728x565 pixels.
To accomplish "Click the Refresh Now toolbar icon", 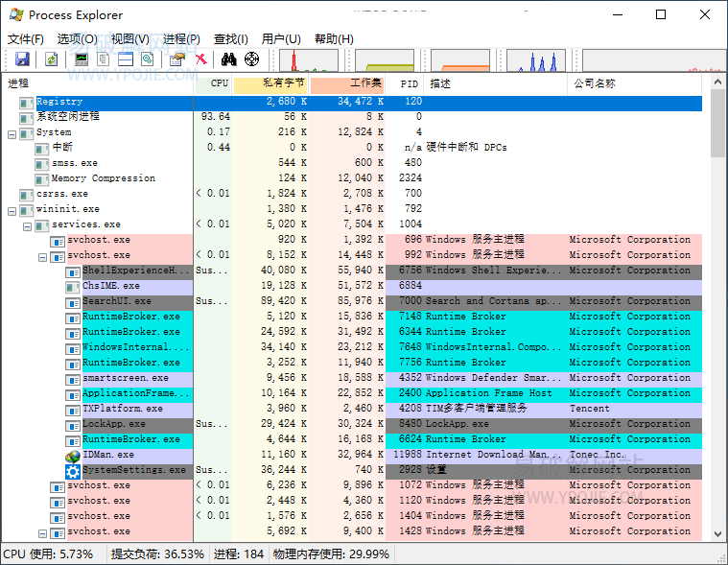I will tap(52, 59).
